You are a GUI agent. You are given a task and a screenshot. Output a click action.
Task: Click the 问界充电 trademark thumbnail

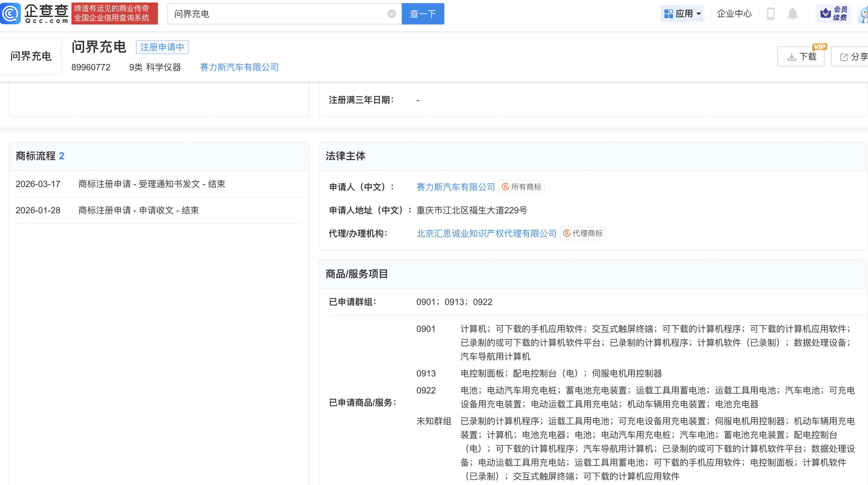point(31,56)
